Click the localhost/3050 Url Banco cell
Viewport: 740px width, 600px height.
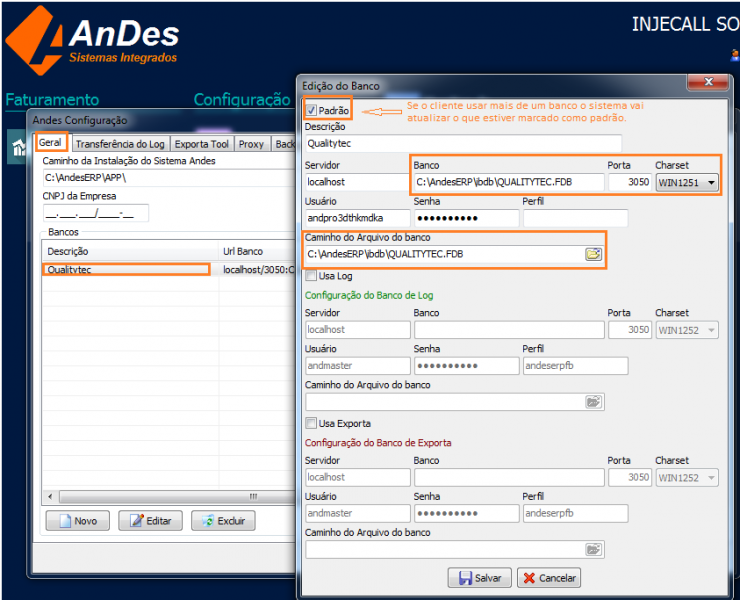pos(259,270)
